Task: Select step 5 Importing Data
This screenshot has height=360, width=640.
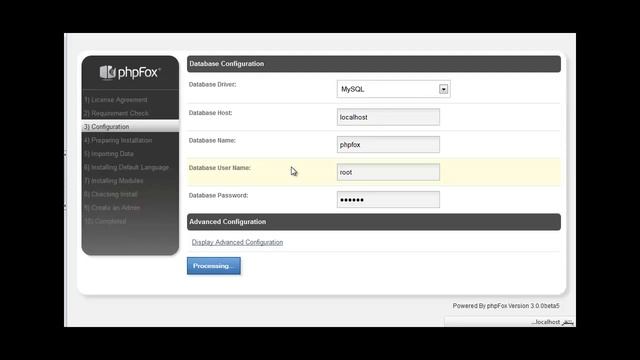Action: pyautogui.click(x=109, y=153)
